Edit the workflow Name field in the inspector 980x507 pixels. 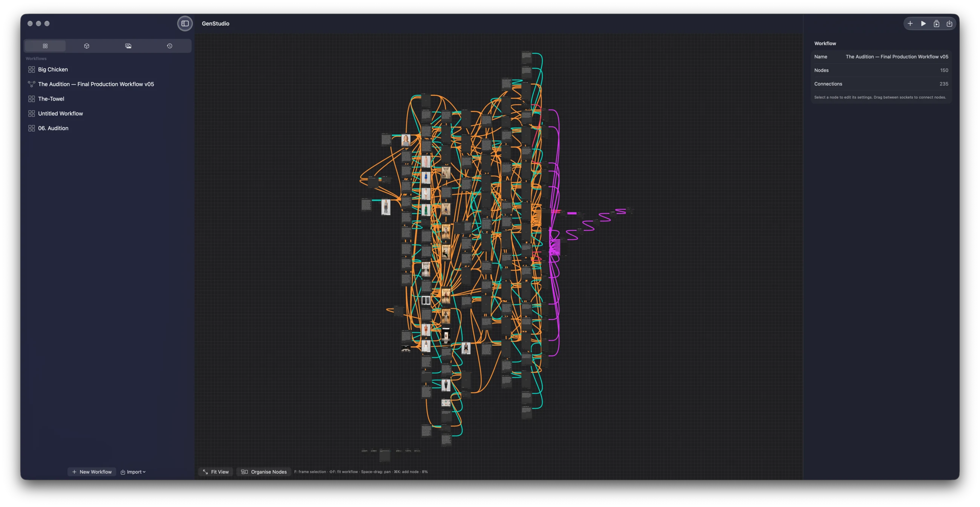(897, 57)
